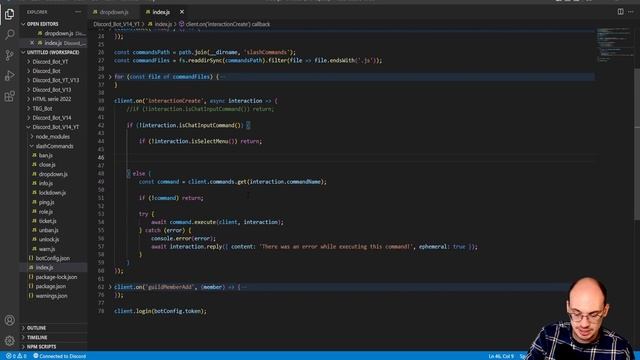Close the index.js editor tab
640x360 pixels.
[182, 12]
